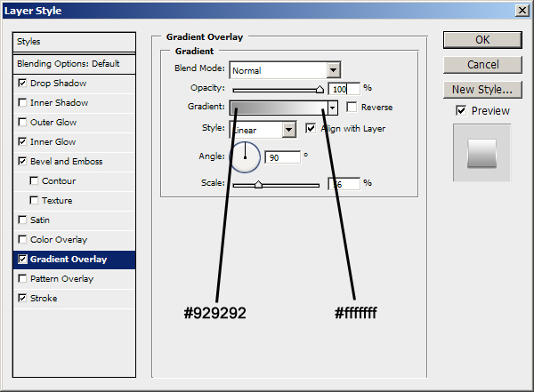Click the Angle value field showing 90
Image resolution: width=534 pixels, height=392 pixels.
tap(283, 157)
